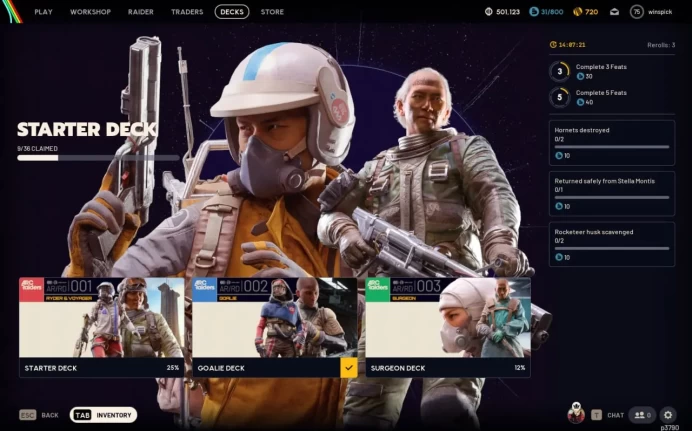Select the Returned safely from Stella Montis feat

pos(612,194)
